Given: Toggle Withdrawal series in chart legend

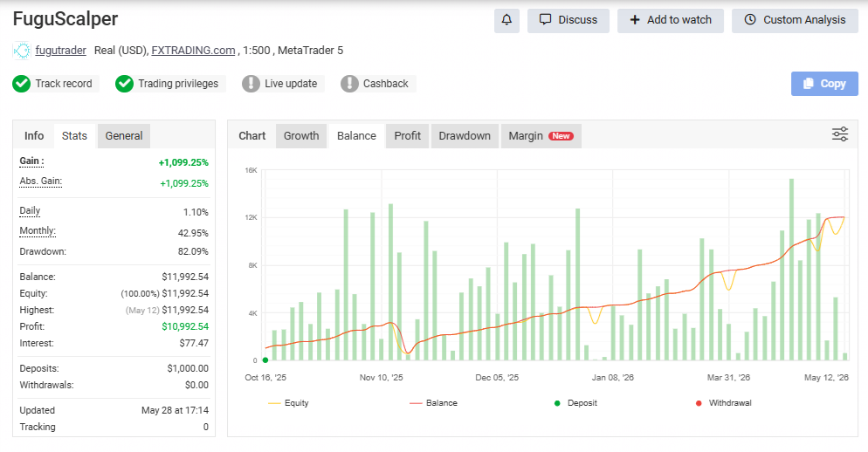Looking at the screenshot, I should click(724, 403).
